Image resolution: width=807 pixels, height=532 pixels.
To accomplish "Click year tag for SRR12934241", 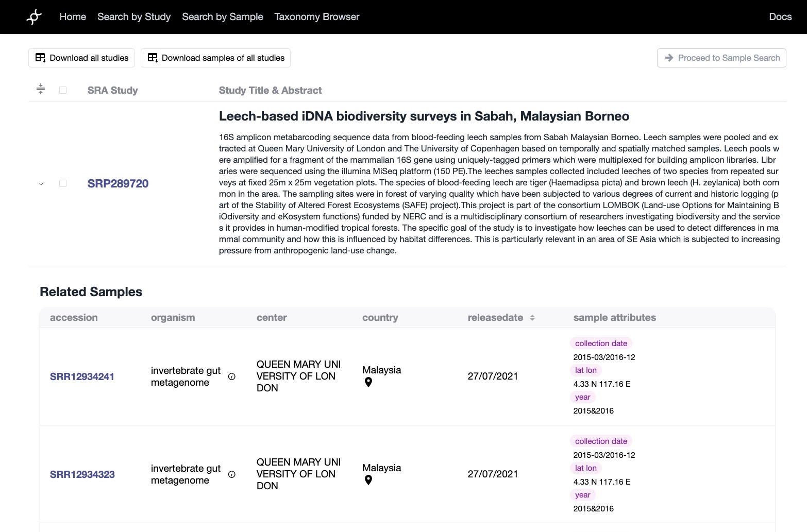I will coord(583,397).
